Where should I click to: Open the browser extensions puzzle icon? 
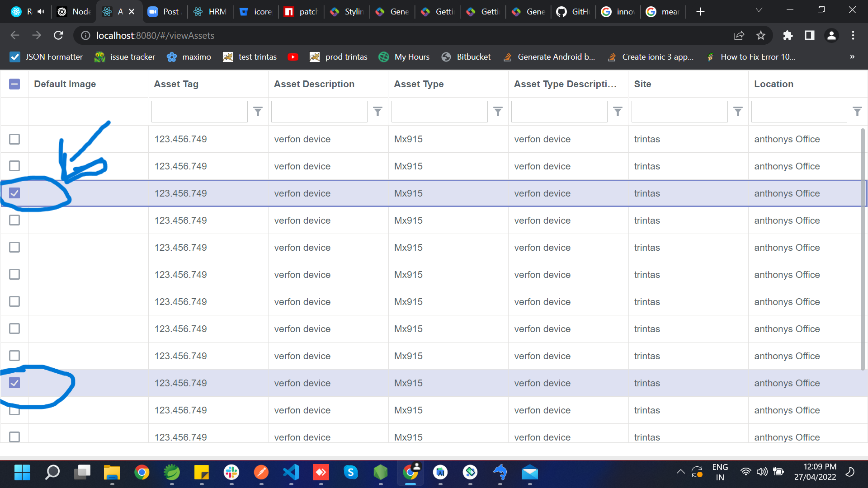click(x=788, y=35)
